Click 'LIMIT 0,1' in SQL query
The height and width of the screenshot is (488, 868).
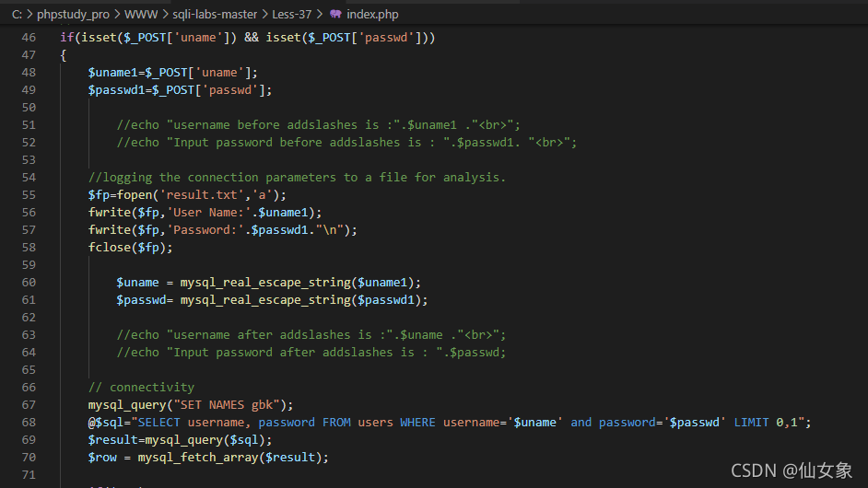(766, 422)
